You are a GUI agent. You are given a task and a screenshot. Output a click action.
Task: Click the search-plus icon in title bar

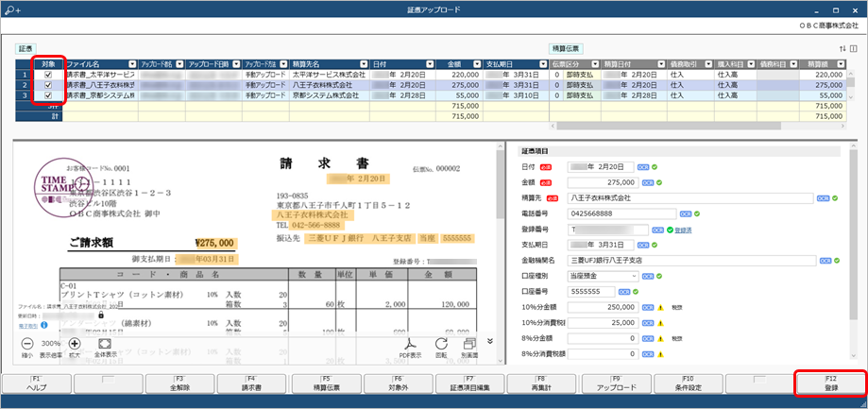[x=11, y=10]
